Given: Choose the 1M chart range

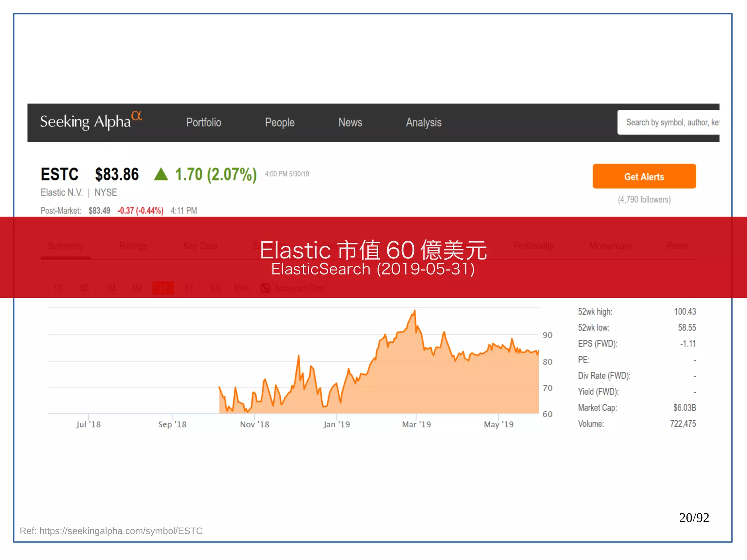Looking at the screenshot, I should (x=110, y=288).
